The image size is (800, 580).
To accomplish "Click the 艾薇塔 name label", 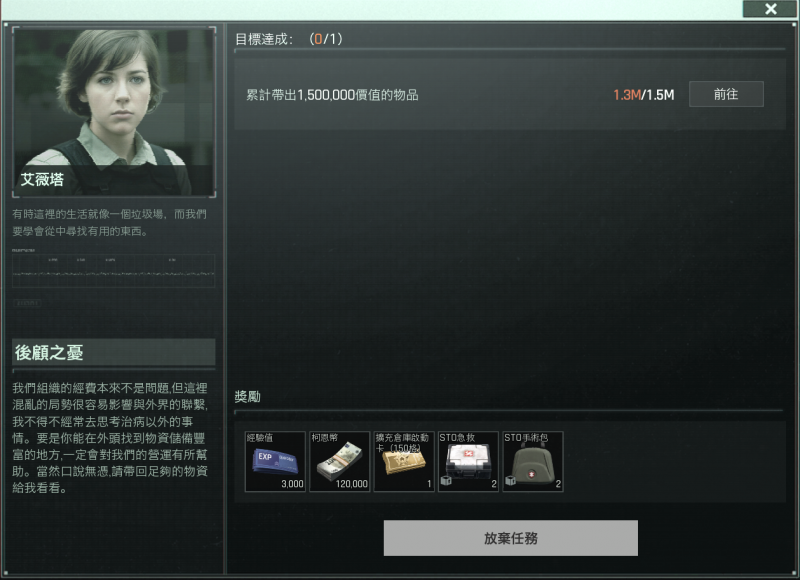I will (42, 180).
